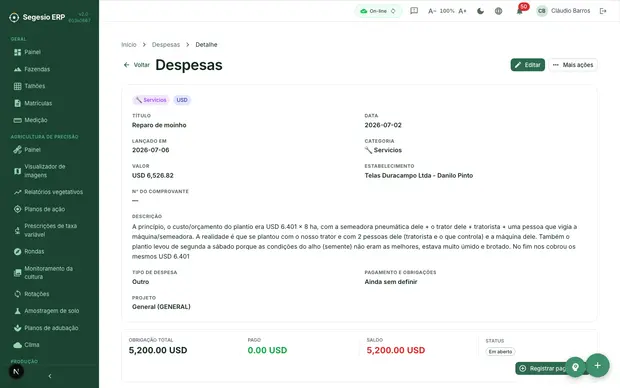Image resolution: width=620 pixels, height=388 pixels.
Task: Toggle dark mode moon icon
Action: [x=480, y=11]
